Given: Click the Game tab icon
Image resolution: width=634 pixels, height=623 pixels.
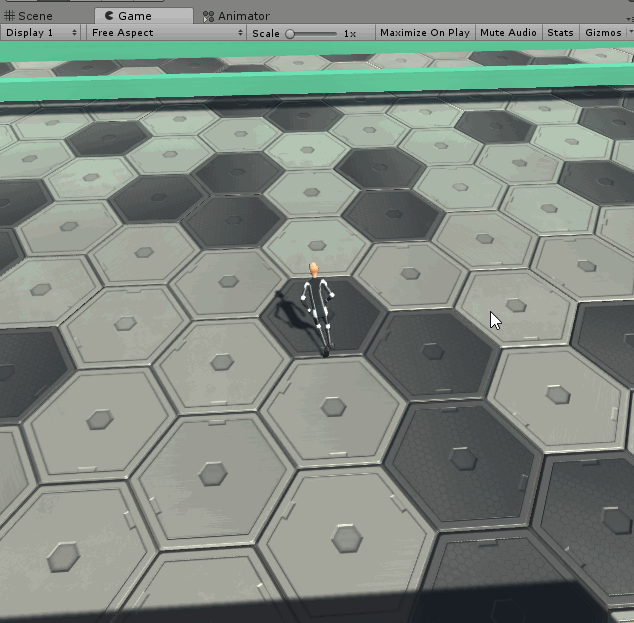Looking at the screenshot, I should [109, 16].
